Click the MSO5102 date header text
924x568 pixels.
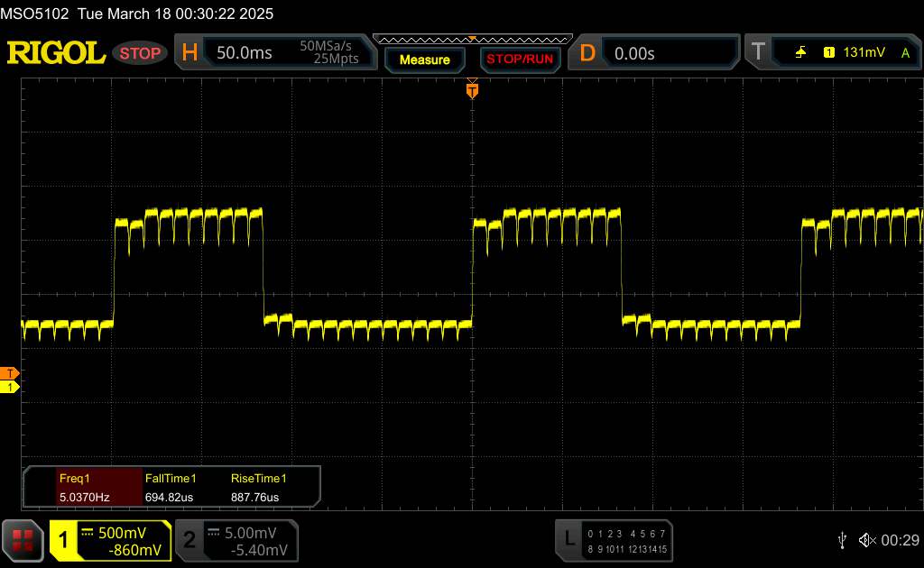coord(137,14)
